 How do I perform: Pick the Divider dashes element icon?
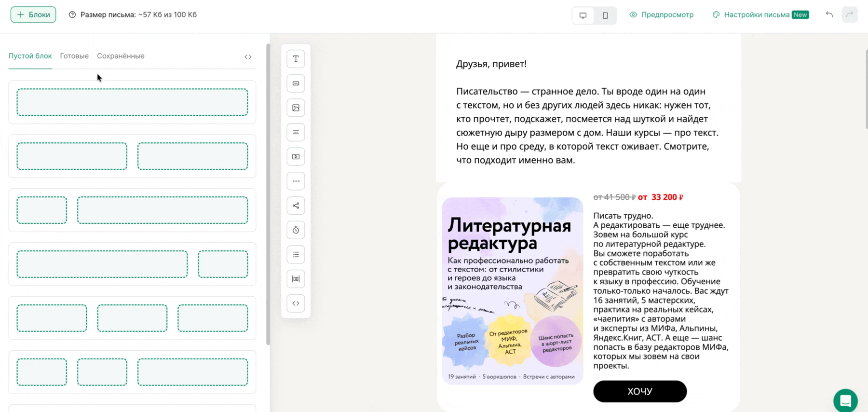pos(296,181)
